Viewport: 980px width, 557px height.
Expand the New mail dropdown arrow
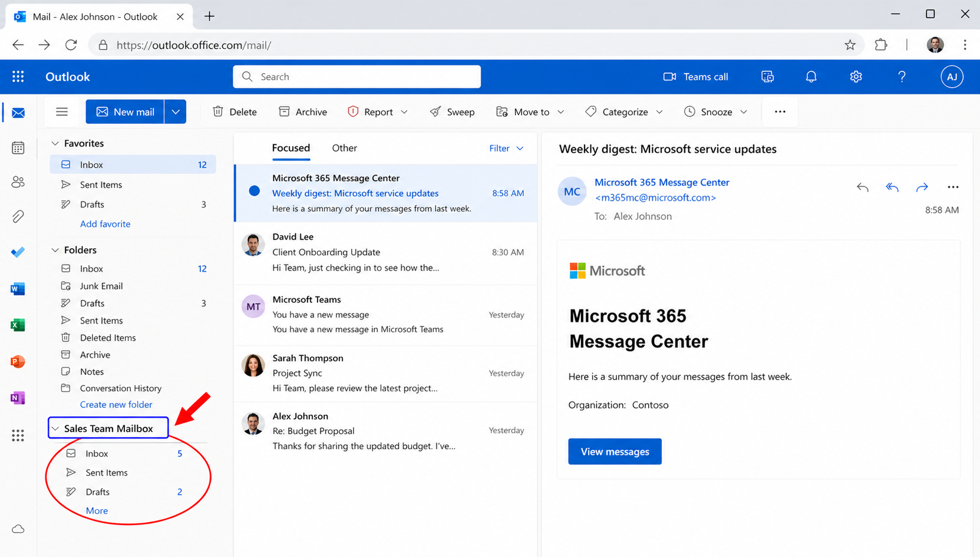coord(176,112)
